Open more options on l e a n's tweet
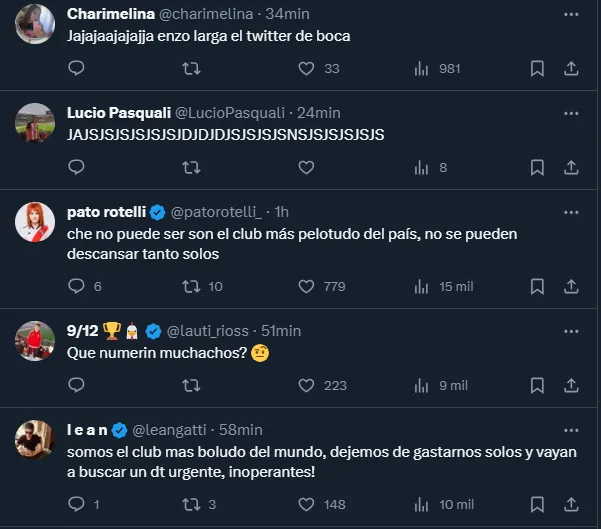The height and width of the screenshot is (529, 601). (x=571, y=429)
